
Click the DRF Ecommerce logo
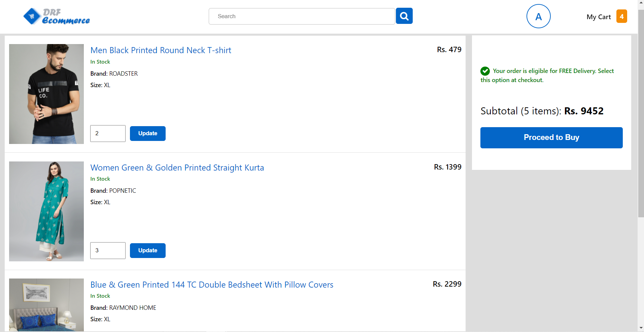coord(57,16)
